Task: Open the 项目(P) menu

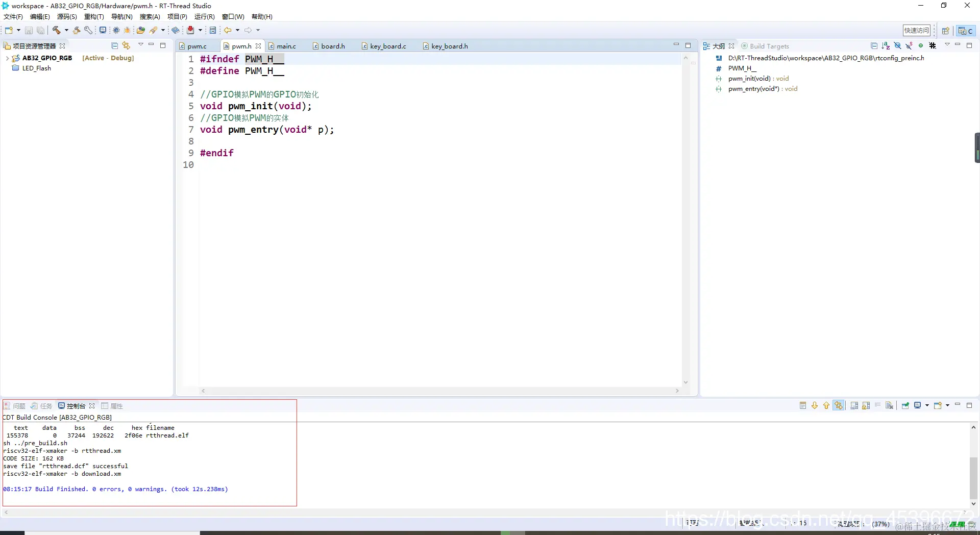Action: (x=177, y=17)
